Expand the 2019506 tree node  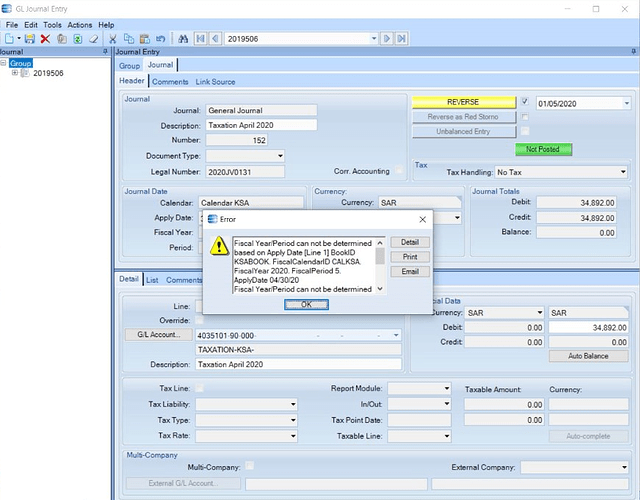click(x=15, y=73)
